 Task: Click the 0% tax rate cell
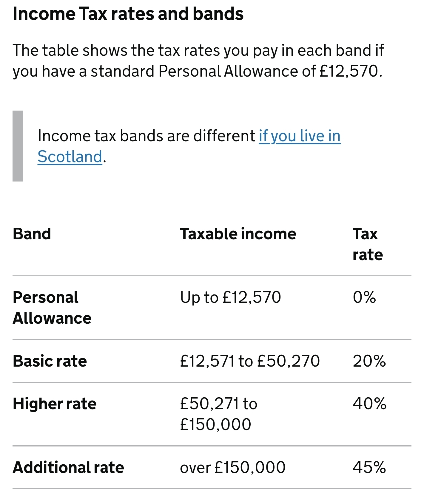coord(364,297)
